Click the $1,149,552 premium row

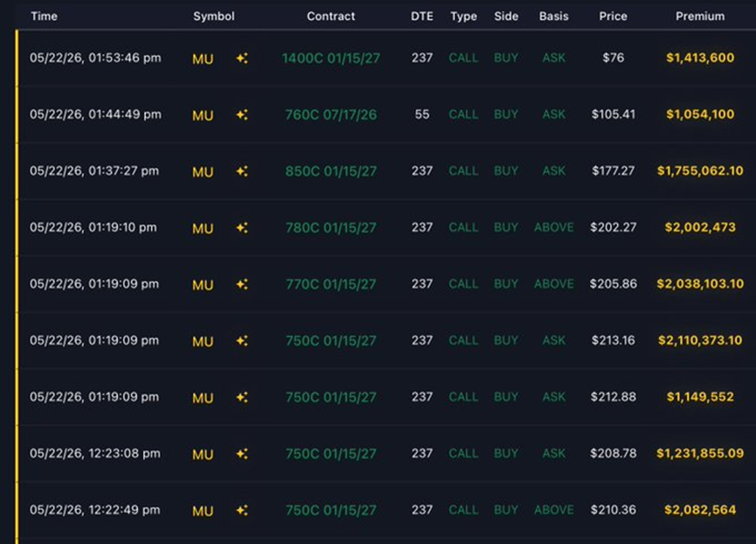[x=385, y=397]
